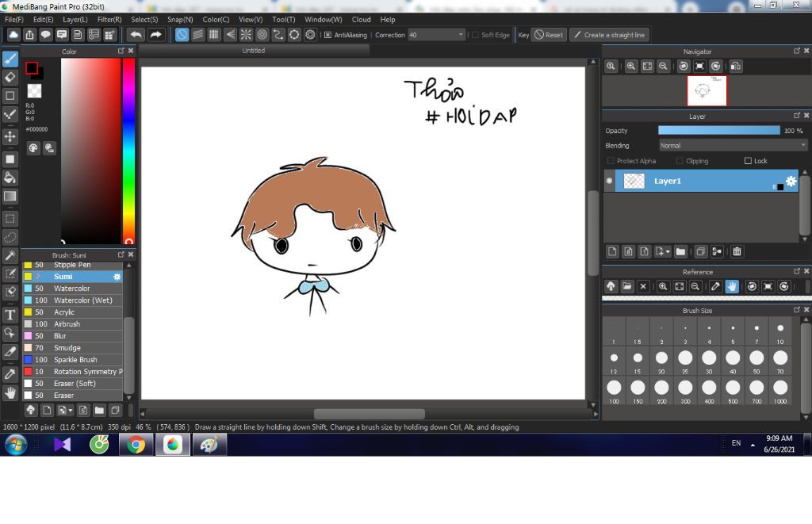This screenshot has height=524, width=812.
Task: Click the Redo arrow in toolbar
Action: click(x=155, y=35)
